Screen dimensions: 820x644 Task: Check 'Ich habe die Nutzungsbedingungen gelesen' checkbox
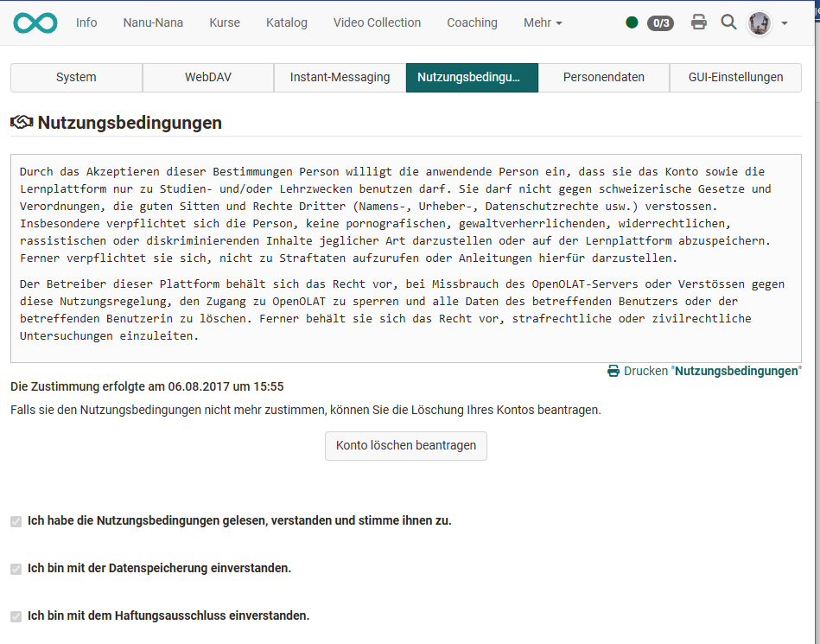15,521
